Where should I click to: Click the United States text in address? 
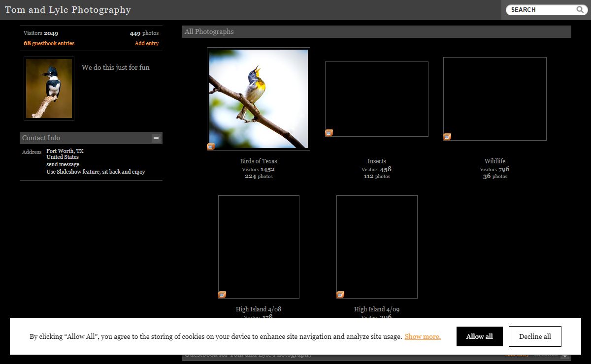pyautogui.click(x=63, y=157)
